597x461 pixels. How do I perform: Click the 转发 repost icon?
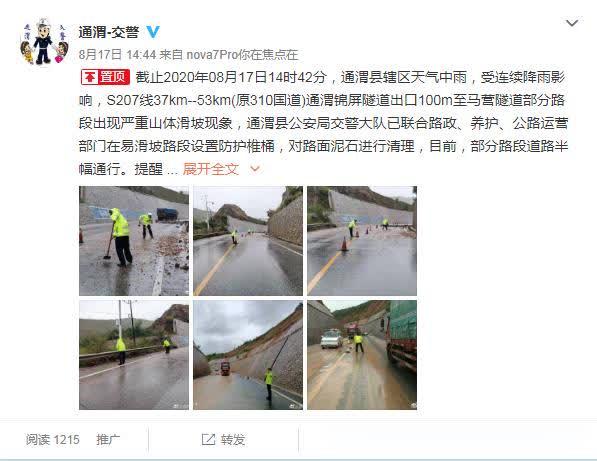[208, 439]
